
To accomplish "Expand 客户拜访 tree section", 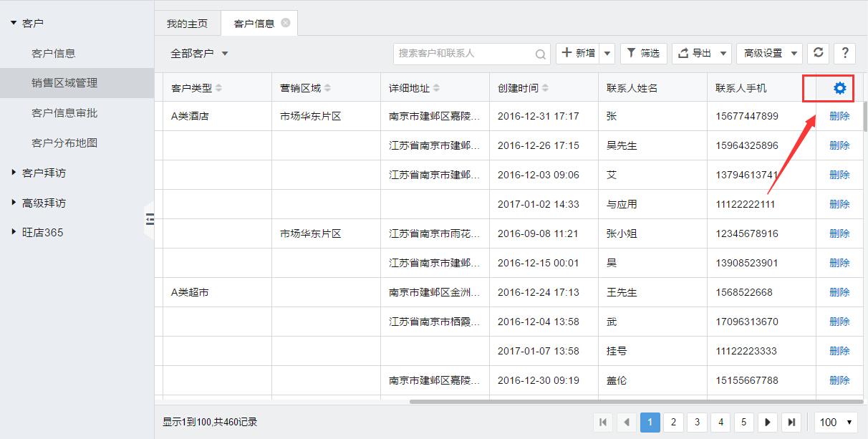I will pyautogui.click(x=14, y=173).
